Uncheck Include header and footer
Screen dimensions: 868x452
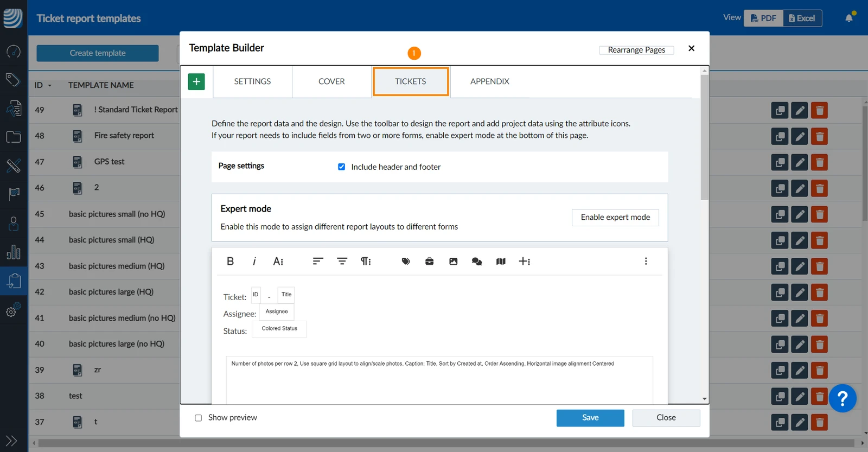341,167
